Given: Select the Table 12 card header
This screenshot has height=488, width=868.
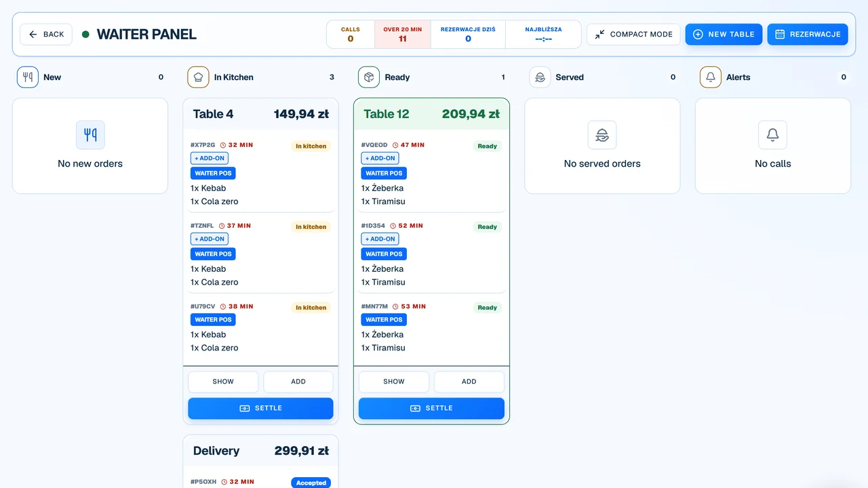Looking at the screenshot, I should (431, 114).
